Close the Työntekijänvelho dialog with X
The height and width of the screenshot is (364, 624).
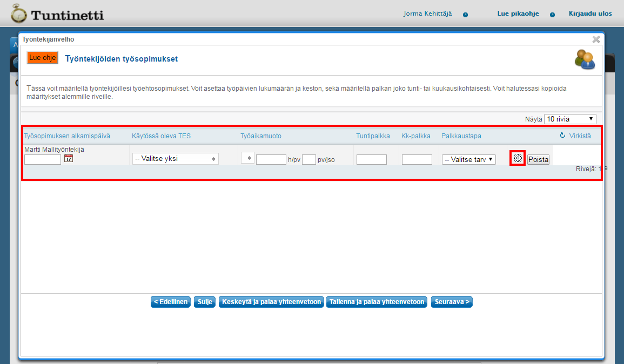[596, 39]
